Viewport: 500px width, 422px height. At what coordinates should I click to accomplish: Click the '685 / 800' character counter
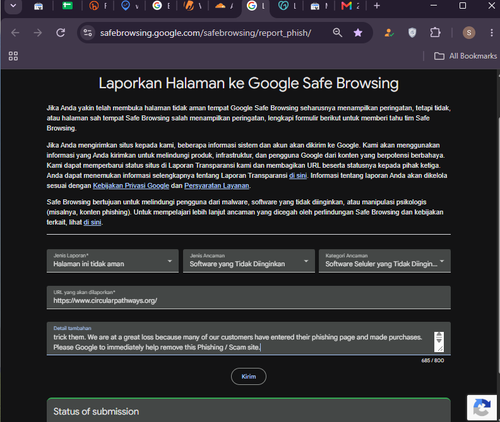tap(432, 361)
